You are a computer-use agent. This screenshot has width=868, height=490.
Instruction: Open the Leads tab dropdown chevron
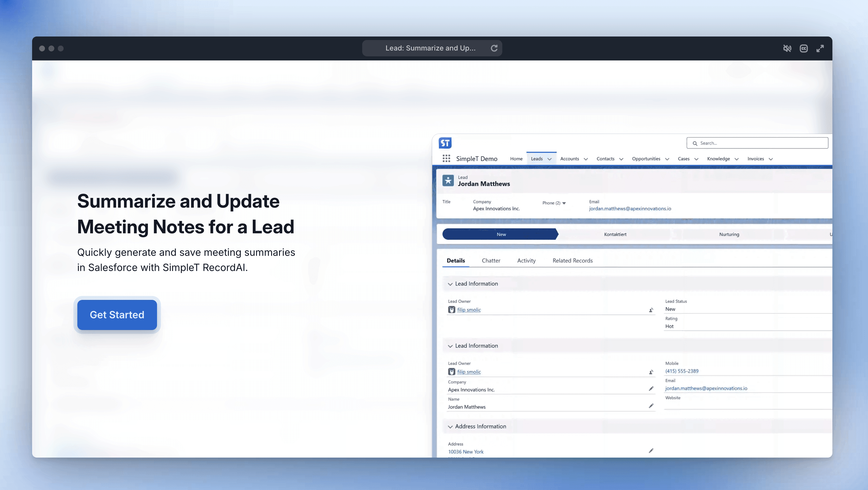click(x=550, y=159)
